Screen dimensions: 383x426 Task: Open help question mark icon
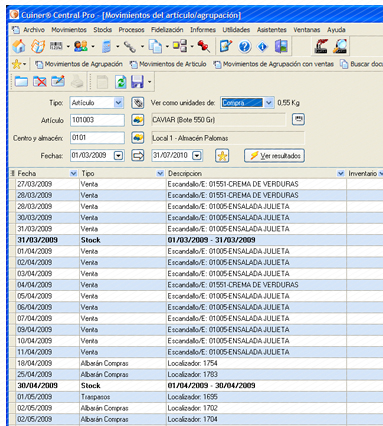[244, 46]
